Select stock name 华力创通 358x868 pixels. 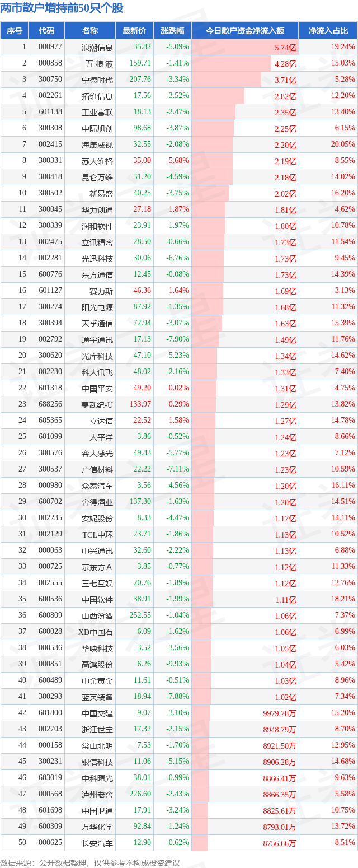[x=98, y=209]
